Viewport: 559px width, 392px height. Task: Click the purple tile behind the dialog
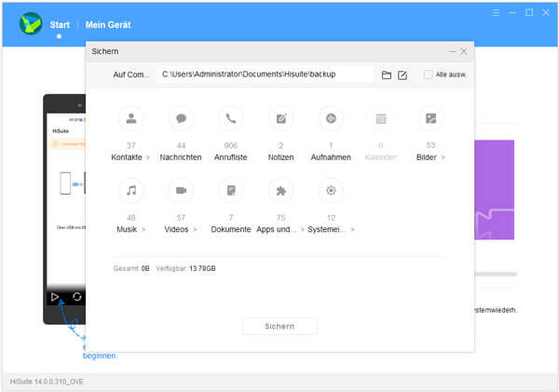(x=494, y=190)
